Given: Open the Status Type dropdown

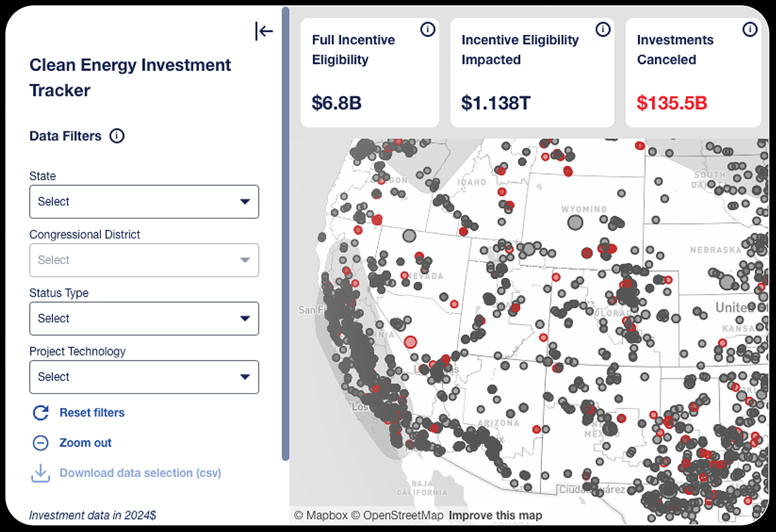Looking at the screenshot, I should pyautogui.click(x=144, y=319).
